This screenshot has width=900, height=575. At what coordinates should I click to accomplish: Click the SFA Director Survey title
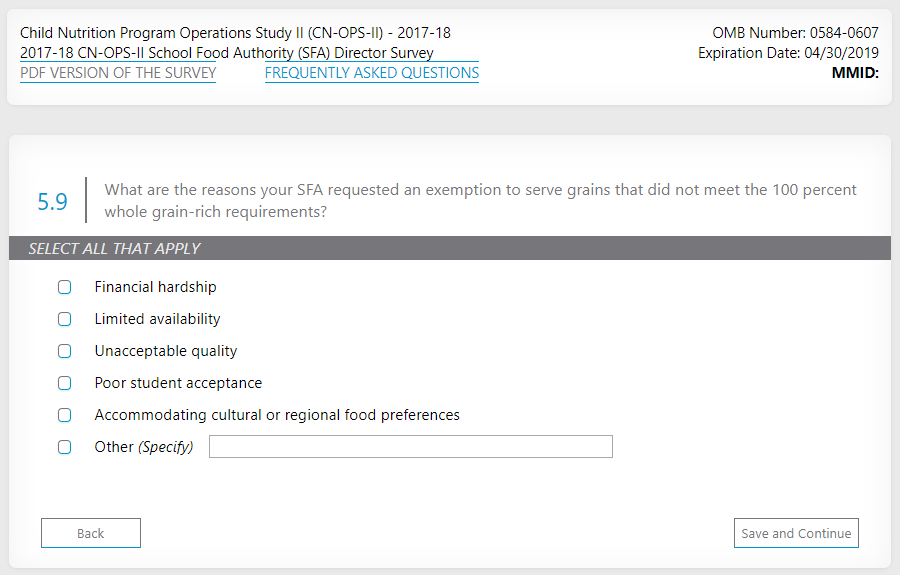pyautogui.click(x=227, y=53)
